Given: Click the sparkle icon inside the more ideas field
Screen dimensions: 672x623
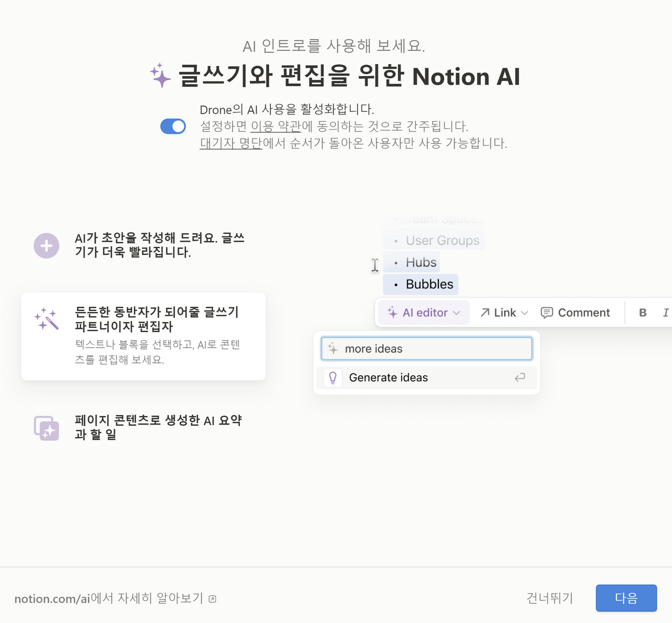Looking at the screenshot, I should pos(332,348).
